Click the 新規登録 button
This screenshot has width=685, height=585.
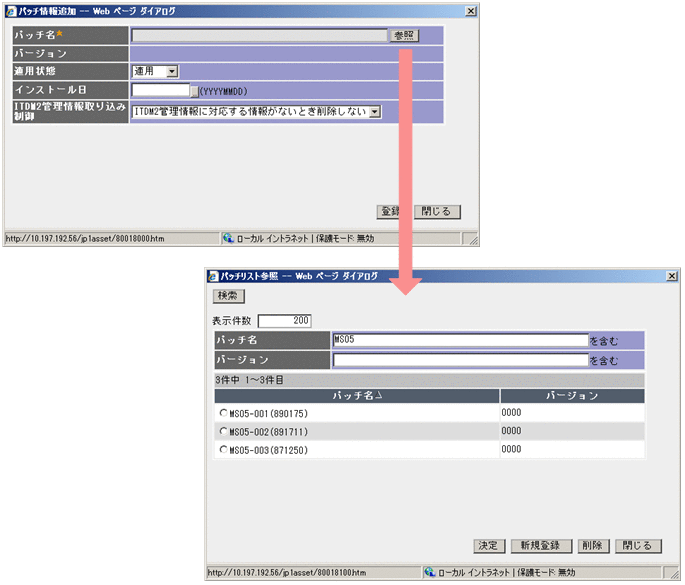pos(541,546)
